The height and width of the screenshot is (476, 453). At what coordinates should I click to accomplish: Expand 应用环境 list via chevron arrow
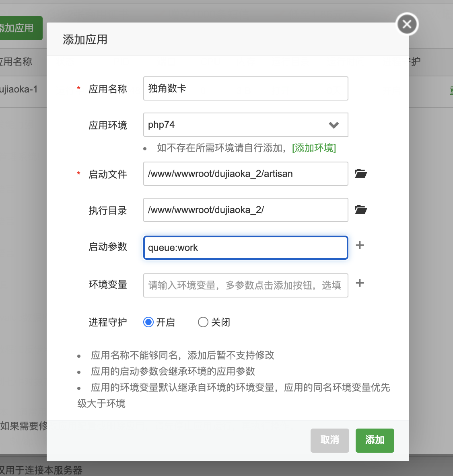pyautogui.click(x=334, y=125)
